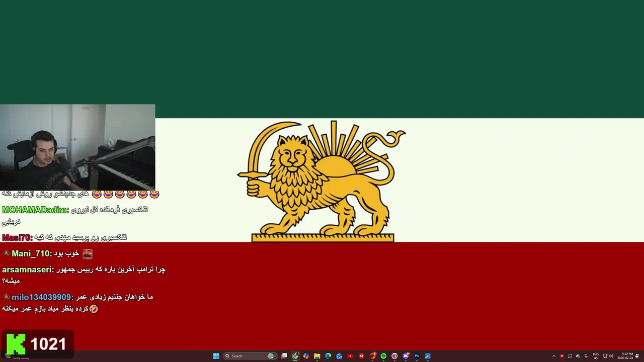This screenshot has width=644, height=362.
Task: Open File Explorer from the taskbar
Action: (317, 356)
